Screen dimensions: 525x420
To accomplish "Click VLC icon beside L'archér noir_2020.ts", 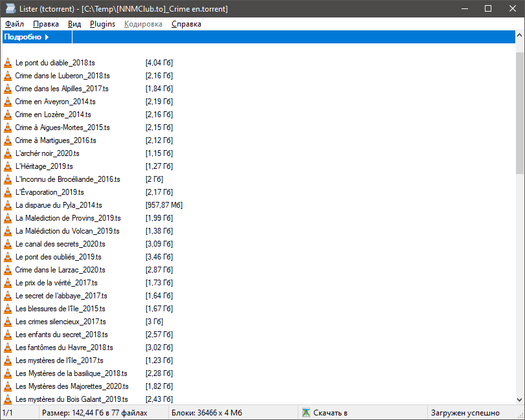I will (x=8, y=153).
